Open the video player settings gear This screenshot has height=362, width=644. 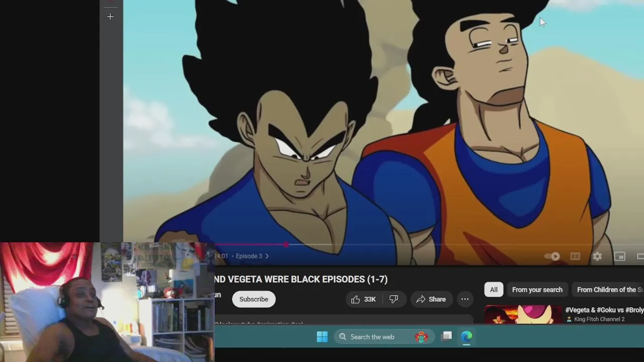[597, 256]
